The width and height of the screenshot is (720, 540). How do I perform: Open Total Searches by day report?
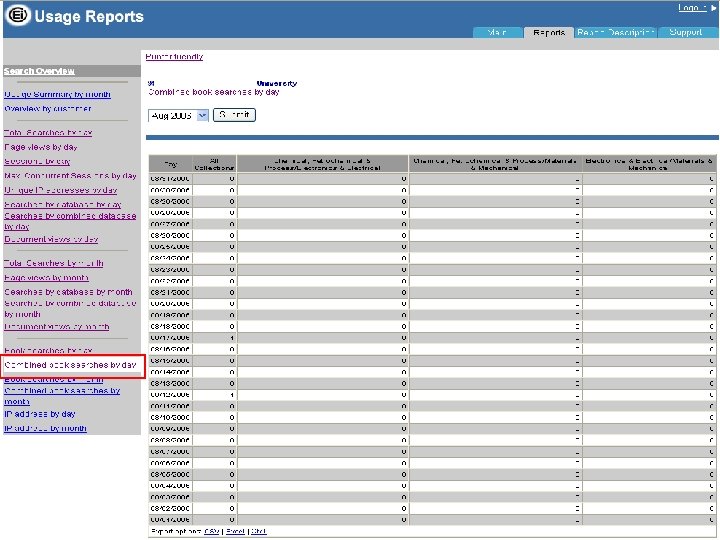48,133
